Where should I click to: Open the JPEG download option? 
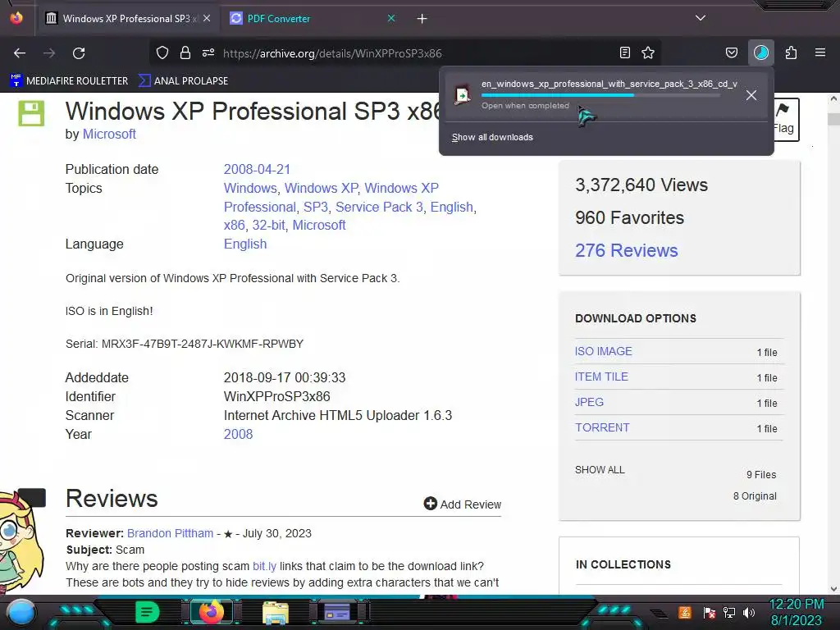pos(589,402)
